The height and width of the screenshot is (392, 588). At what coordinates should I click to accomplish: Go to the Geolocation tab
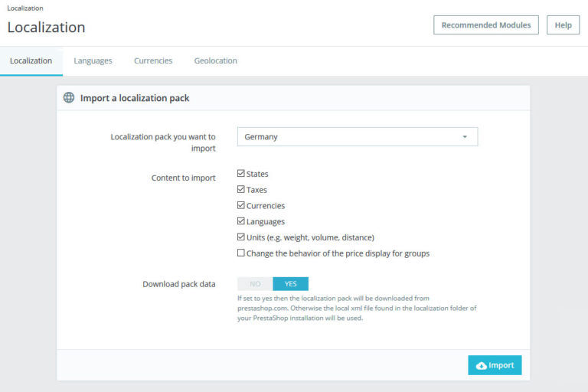click(215, 60)
